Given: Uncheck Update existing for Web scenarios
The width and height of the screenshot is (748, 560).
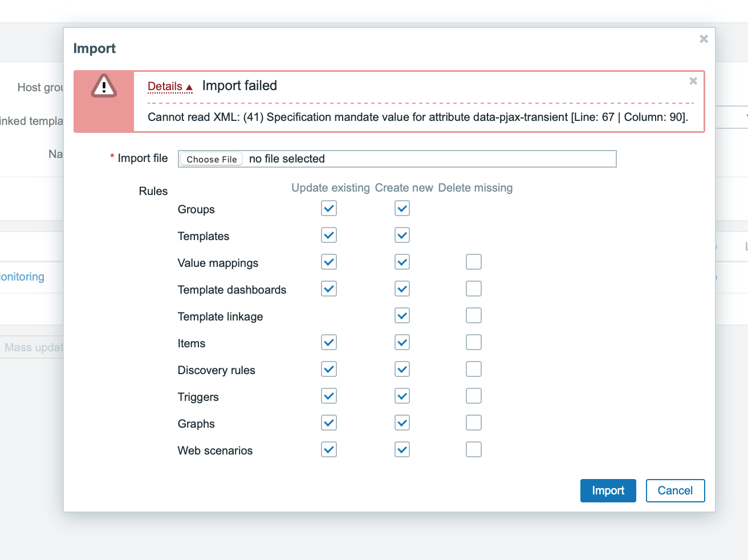Looking at the screenshot, I should [329, 450].
